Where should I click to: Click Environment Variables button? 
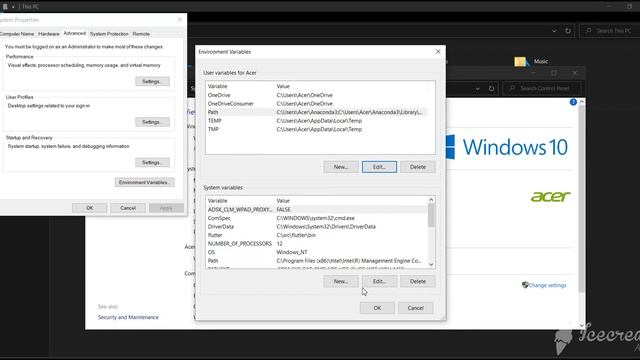pos(144,182)
